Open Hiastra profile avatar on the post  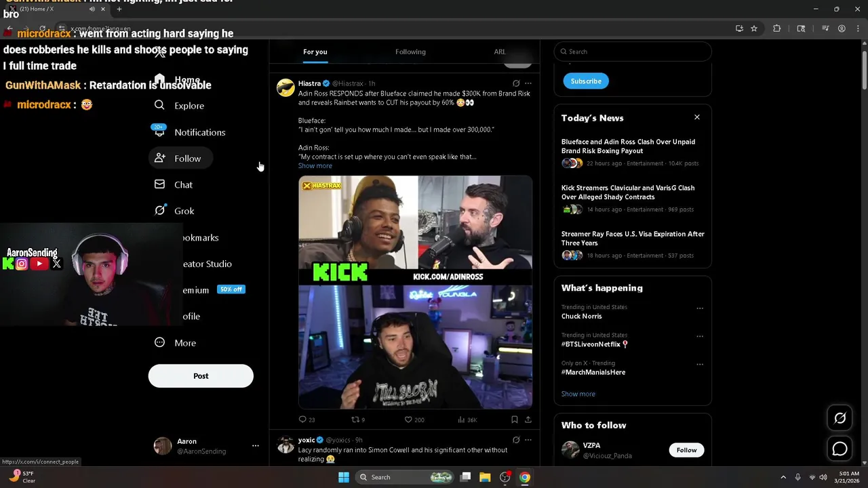click(285, 87)
